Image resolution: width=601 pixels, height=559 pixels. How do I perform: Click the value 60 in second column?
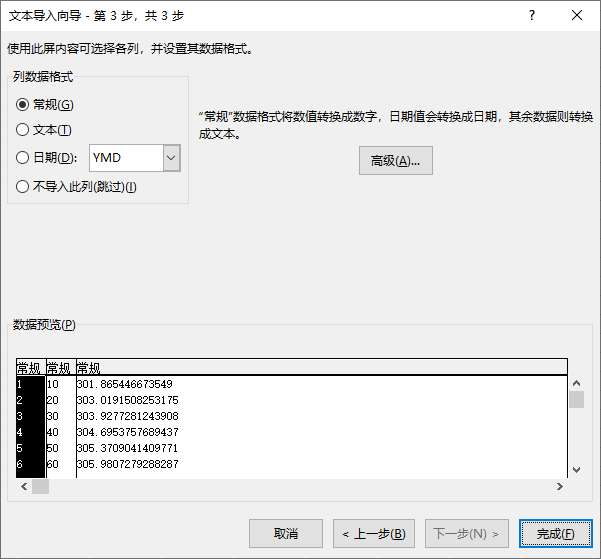click(53, 464)
